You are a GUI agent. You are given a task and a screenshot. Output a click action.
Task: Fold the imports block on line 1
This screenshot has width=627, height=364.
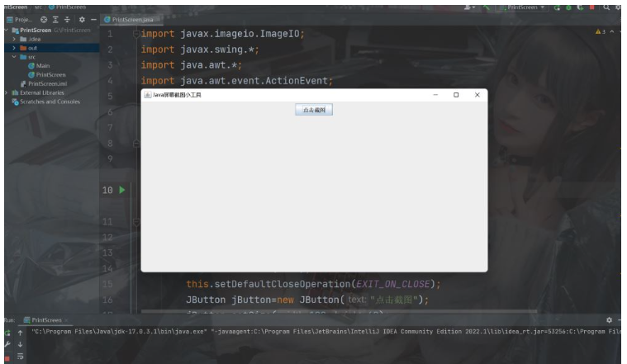(x=136, y=34)
